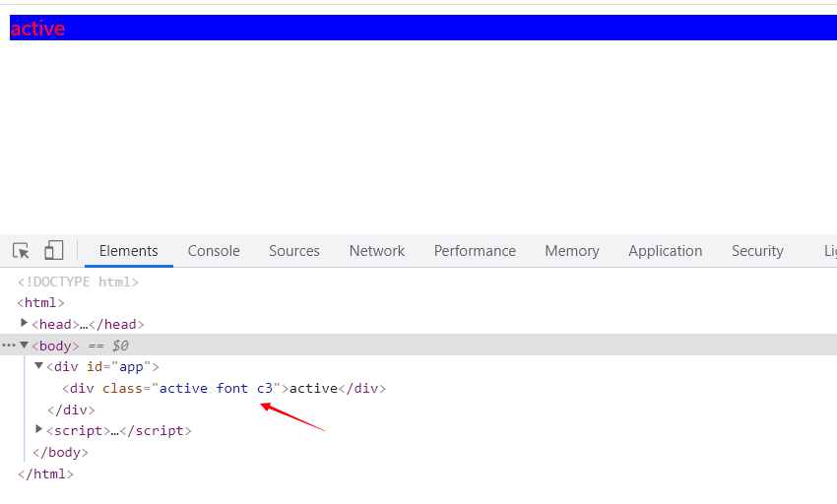Screen dimensions: 837x504
Task: Expand the script element node
Action: click(x=38, y=429)
